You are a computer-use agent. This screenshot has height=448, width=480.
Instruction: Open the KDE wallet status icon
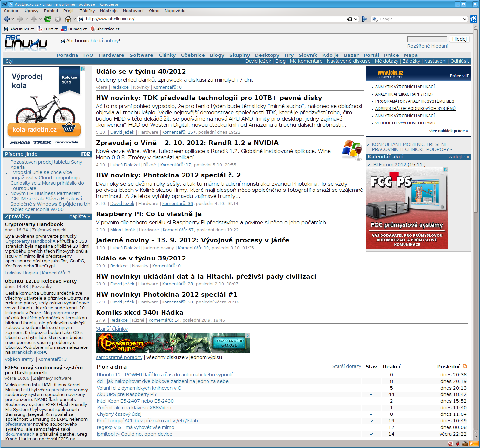coord(465,444)
